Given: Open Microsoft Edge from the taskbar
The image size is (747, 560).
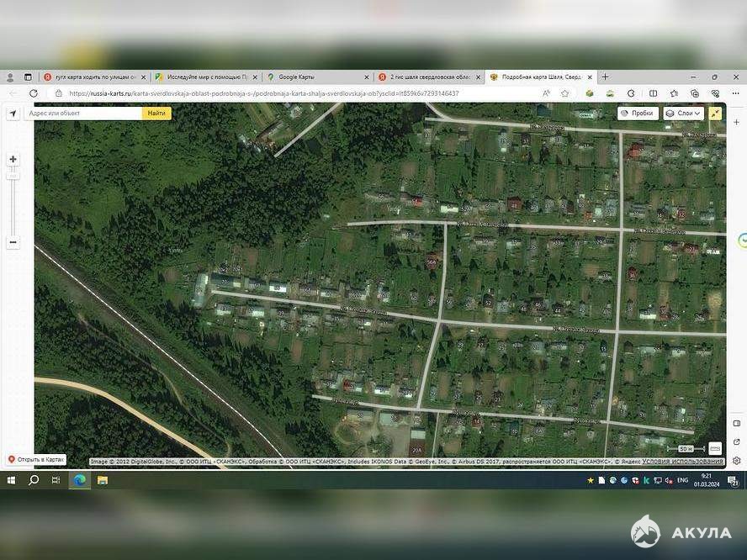Looking at the screenshot, I should click(x=79, y=480).
